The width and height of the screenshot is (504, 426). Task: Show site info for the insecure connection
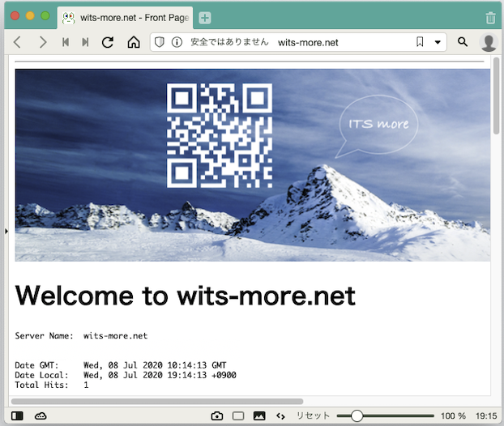coord(177,42)
